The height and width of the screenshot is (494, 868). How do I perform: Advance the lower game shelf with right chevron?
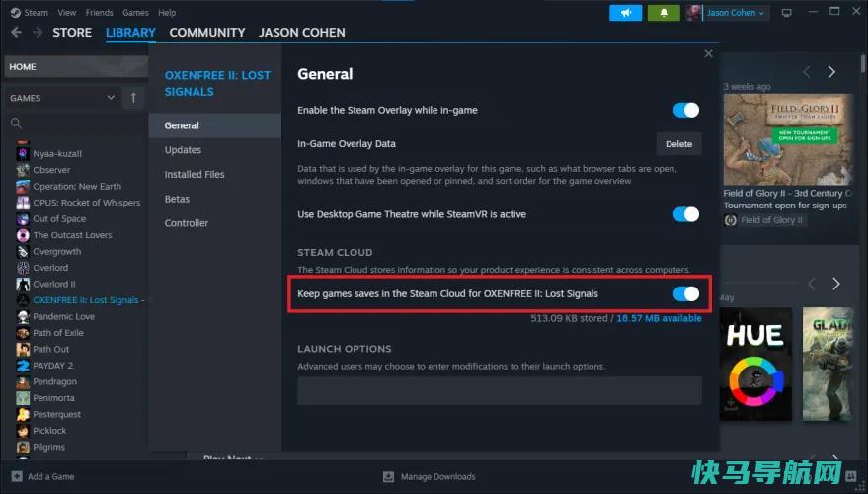pyautogui.click(x=835, y=285)
